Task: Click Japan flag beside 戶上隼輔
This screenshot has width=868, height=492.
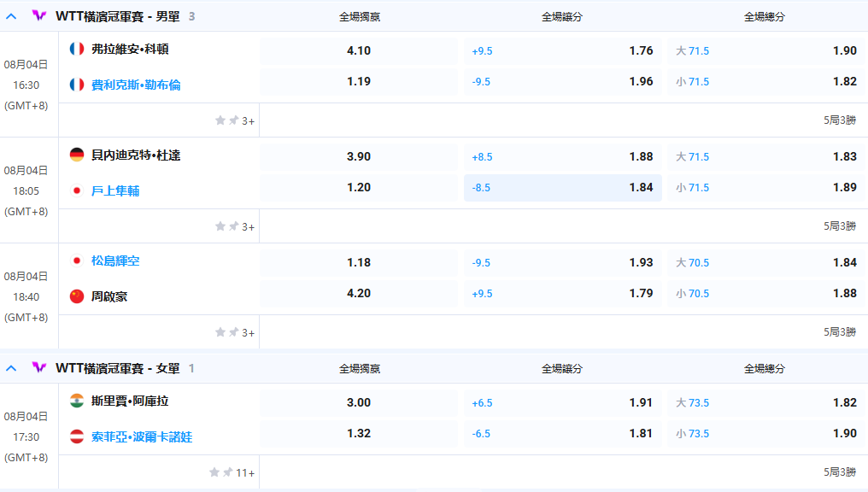Action: [77, 191]
